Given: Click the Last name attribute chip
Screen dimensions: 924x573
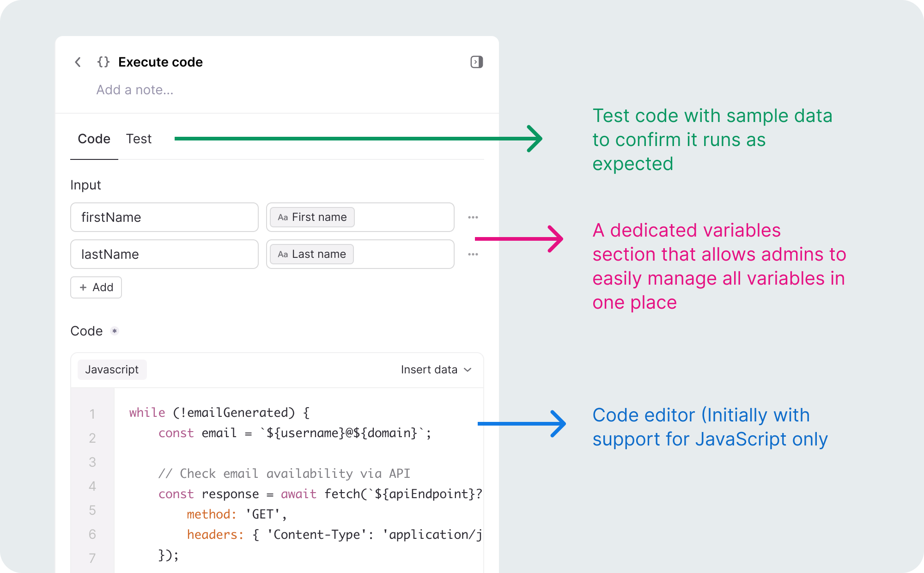Looking at the screenshot, I should 312,254.
